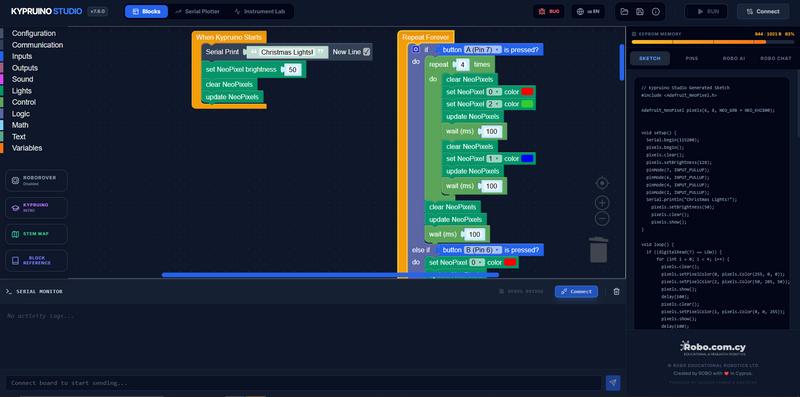Zoom out the workspace with minus icon

(602, 219)
